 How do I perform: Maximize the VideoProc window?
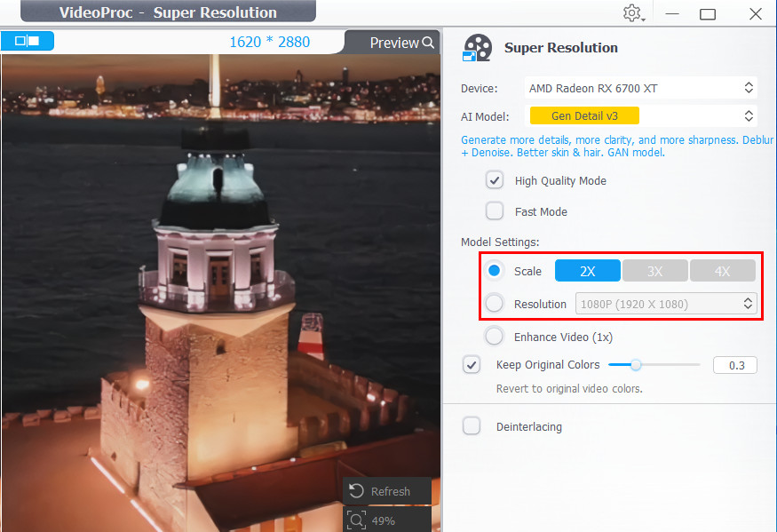tap(708, 14)
